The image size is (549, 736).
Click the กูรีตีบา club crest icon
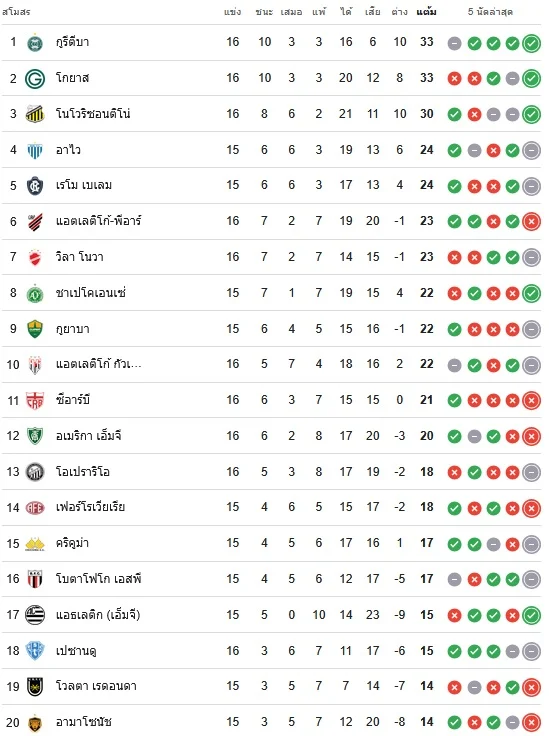(35, 43)
